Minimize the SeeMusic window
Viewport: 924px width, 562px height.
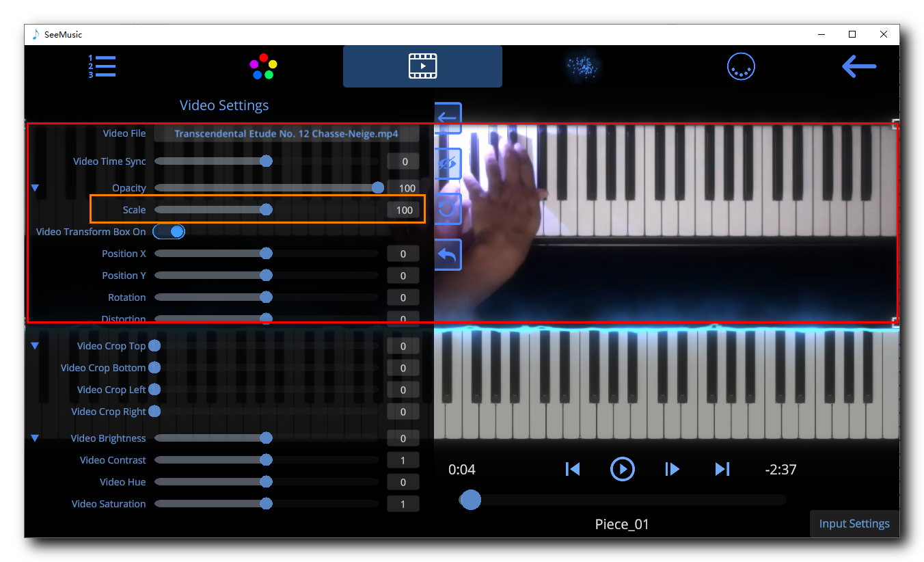pyautogui.click(x=821, y=34)
